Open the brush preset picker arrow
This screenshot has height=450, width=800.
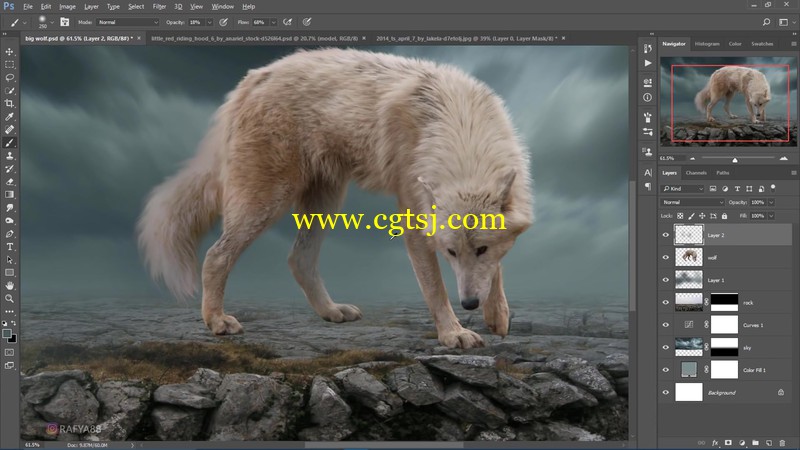[52, 22]
